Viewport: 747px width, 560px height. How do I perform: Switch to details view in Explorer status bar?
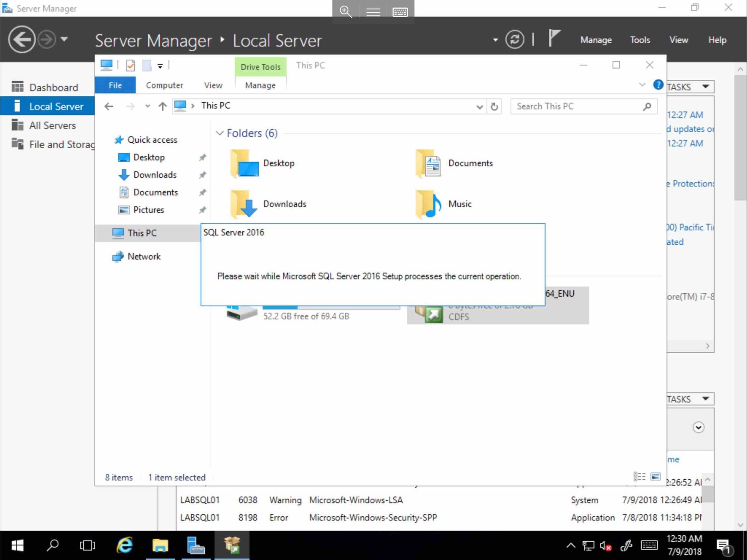(x=639, y=476)
